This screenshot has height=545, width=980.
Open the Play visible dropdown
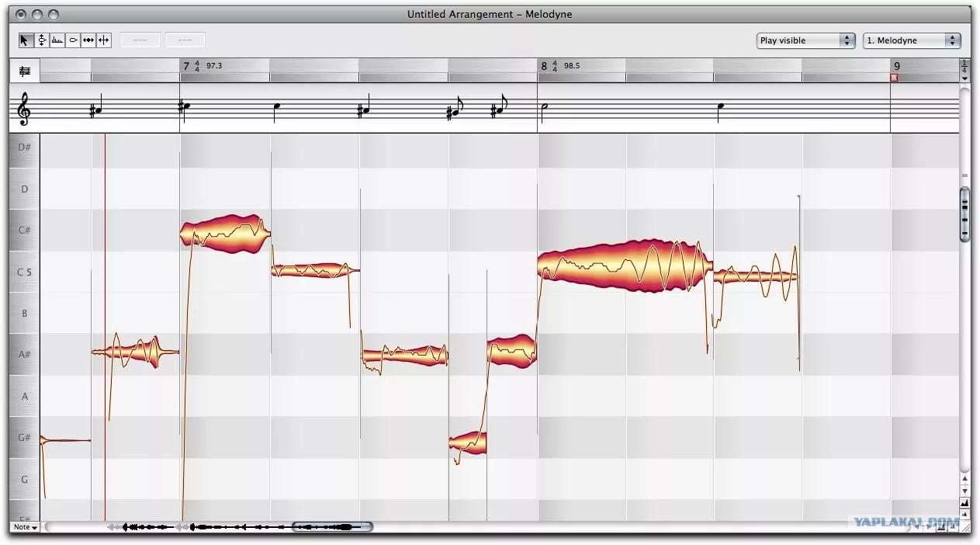805,40
